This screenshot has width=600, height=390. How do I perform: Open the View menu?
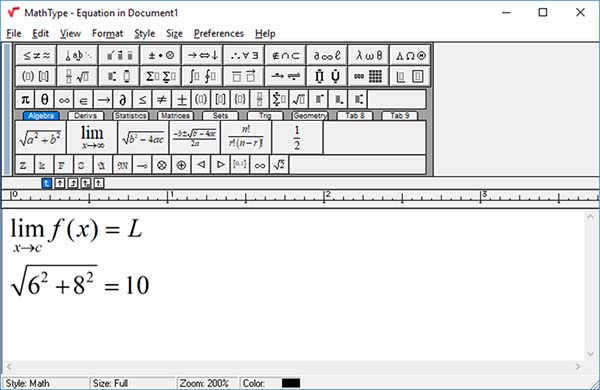70,34
